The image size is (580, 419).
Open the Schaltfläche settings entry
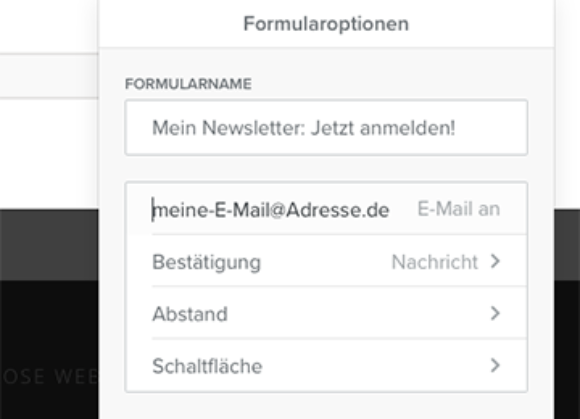point(326,365)
